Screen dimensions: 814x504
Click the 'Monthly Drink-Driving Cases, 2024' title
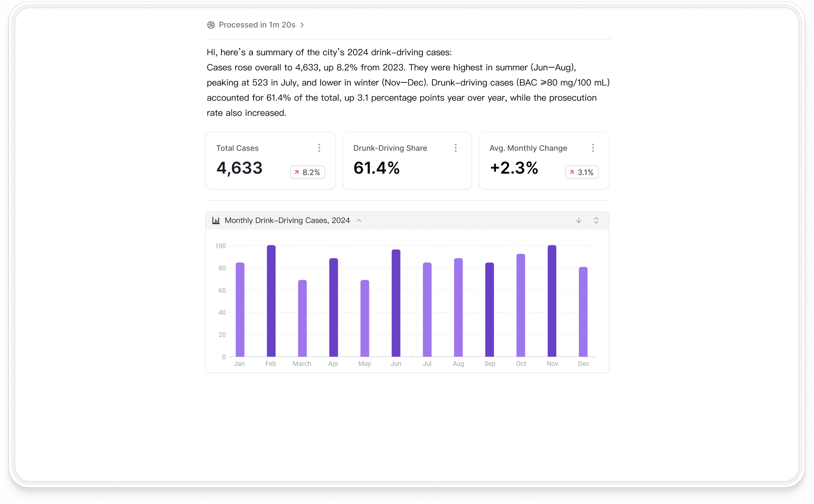point(287,220)
